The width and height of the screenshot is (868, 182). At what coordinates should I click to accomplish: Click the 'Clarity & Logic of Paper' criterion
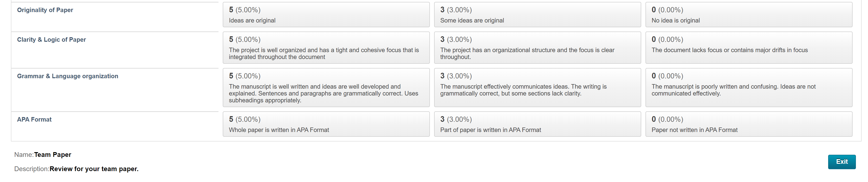coord(51,40)
